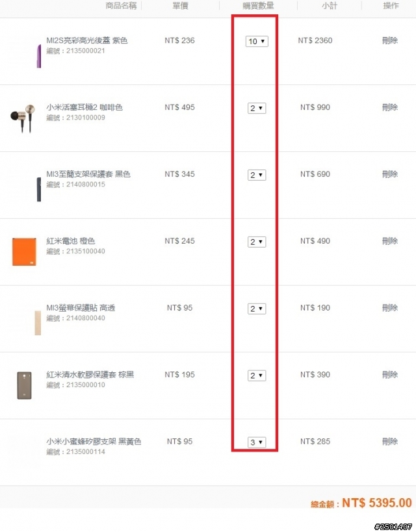Image resolution: width=416 pixels, height=532 pixels.
Task: Open quantity dropdown for 紅米清水軟膠保護套 棕黑
Action: point(257,375)
